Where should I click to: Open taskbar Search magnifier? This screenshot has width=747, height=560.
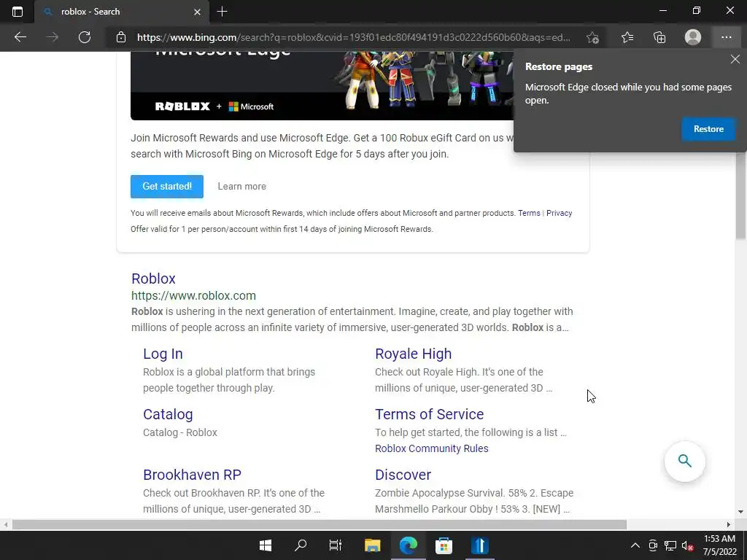301,545
